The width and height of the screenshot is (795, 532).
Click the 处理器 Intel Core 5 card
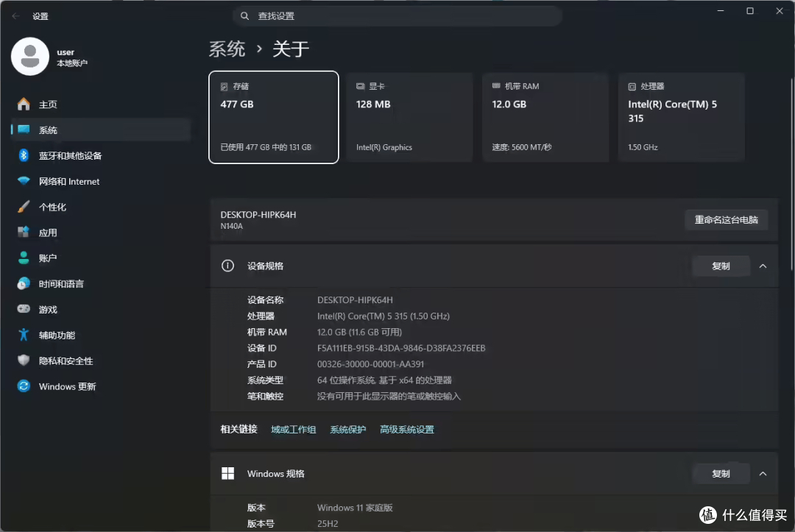click(x=682, y=117)
